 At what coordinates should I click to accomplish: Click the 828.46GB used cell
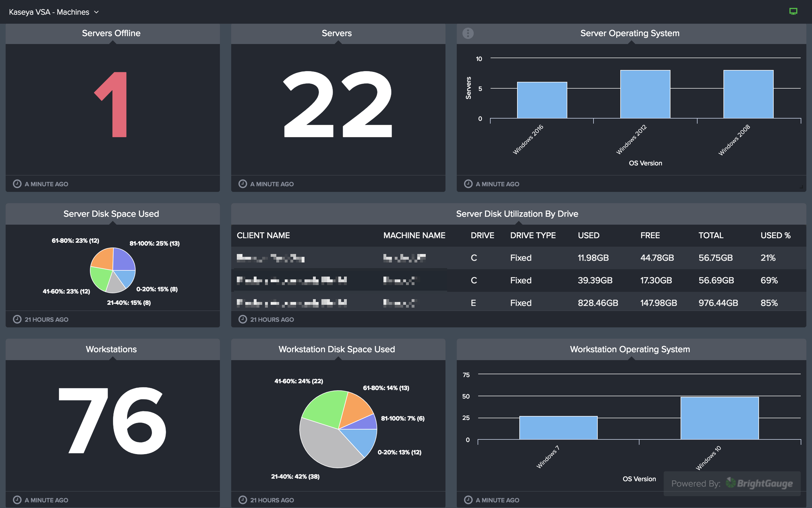click(x=598, y=303)
